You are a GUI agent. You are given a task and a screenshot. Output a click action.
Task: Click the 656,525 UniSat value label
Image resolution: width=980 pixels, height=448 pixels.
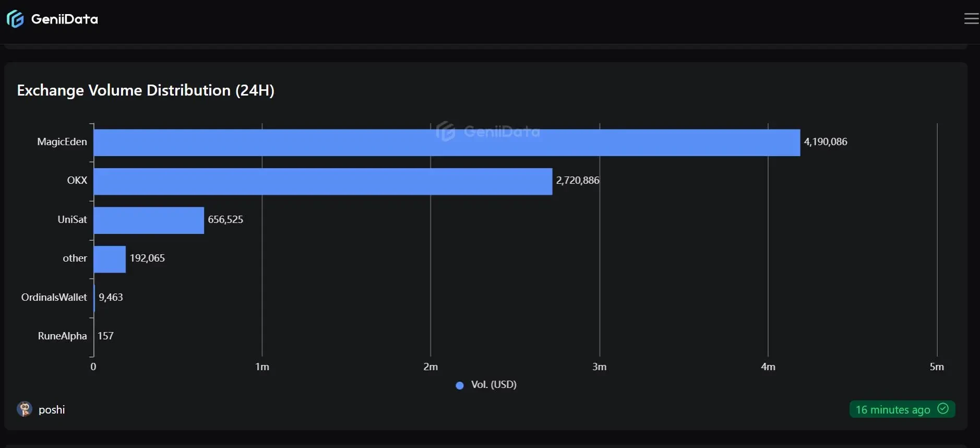point(225,219)
